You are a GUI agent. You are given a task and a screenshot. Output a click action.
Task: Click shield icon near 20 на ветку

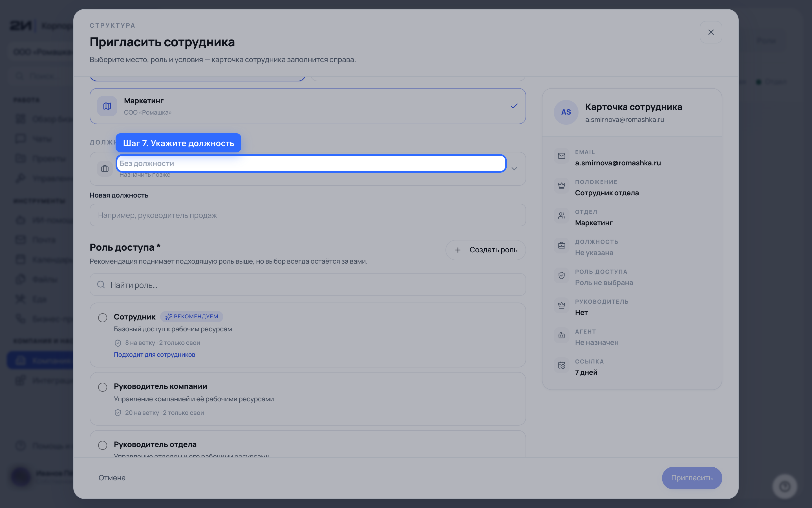tap(118, 413)
